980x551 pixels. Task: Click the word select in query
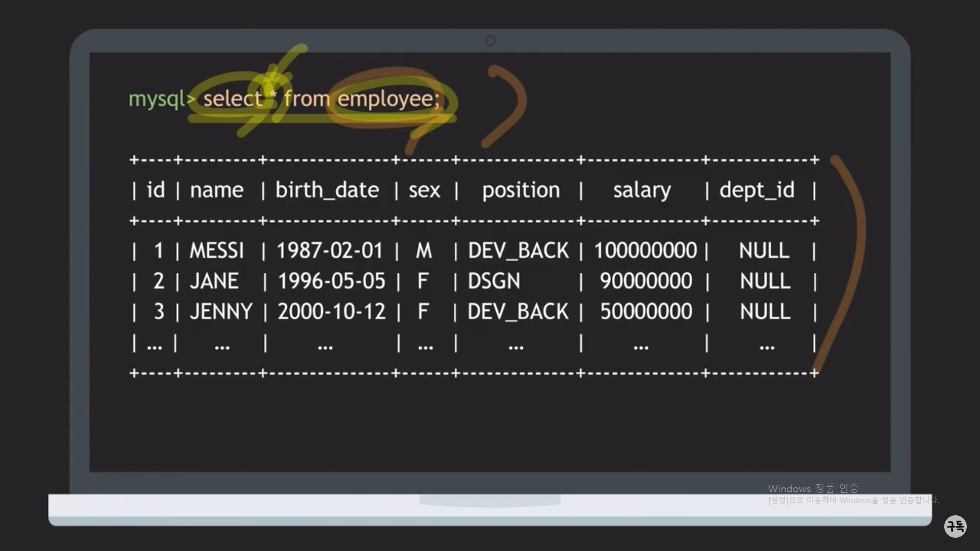[x=233, y=98]
